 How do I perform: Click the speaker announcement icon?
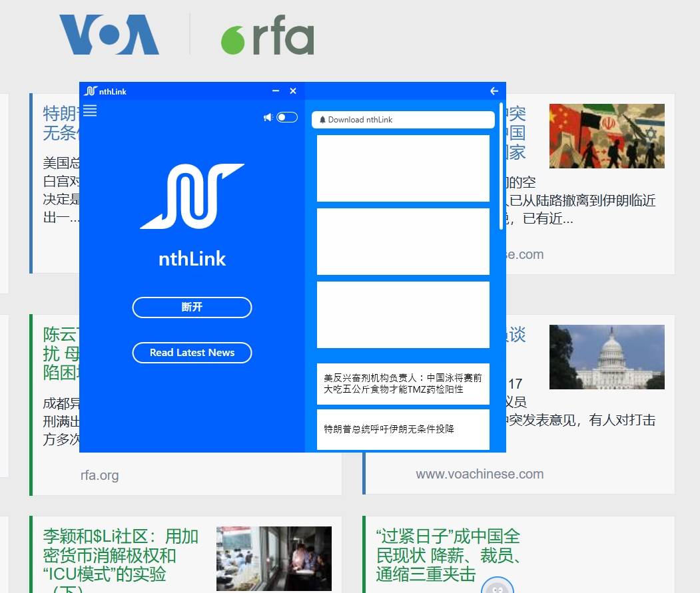(268, 118)
